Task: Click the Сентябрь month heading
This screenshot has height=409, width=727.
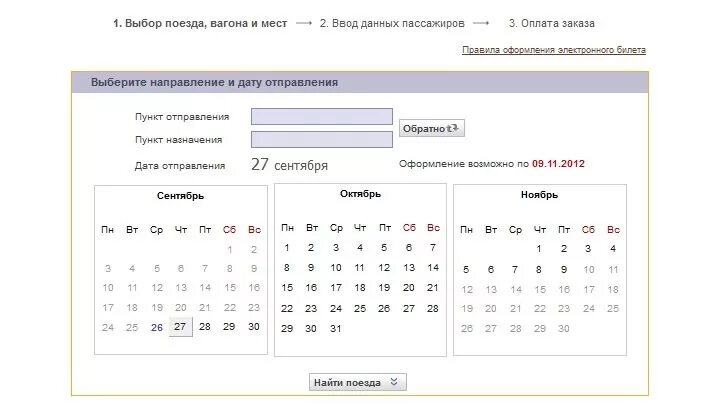Action: coord(180,196)
